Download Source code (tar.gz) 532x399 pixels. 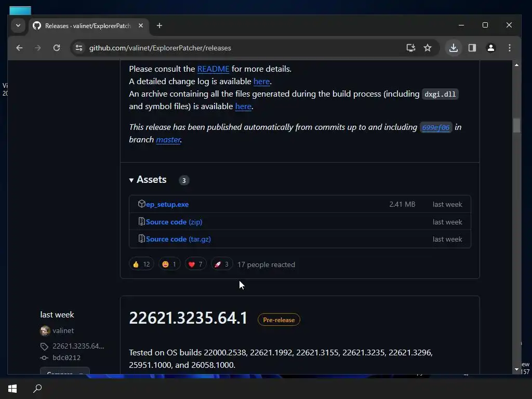tap(178, 239)
